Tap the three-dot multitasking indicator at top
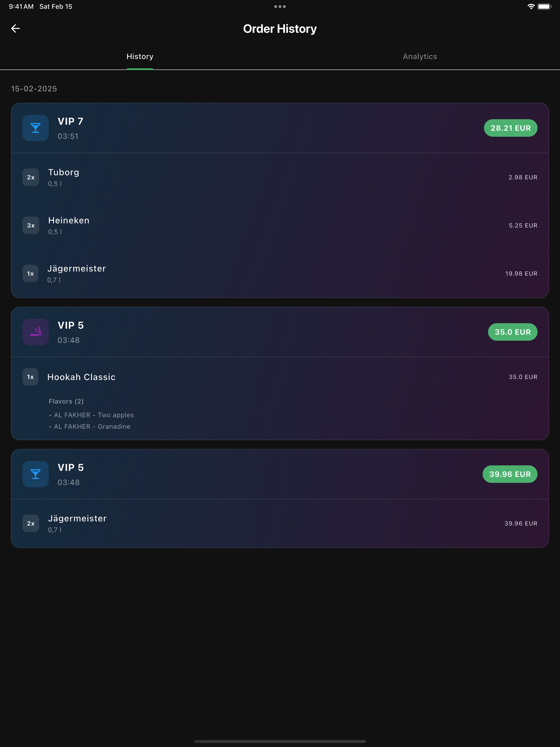The width and height of the screenshot is (560, 747). coord(280,7)
